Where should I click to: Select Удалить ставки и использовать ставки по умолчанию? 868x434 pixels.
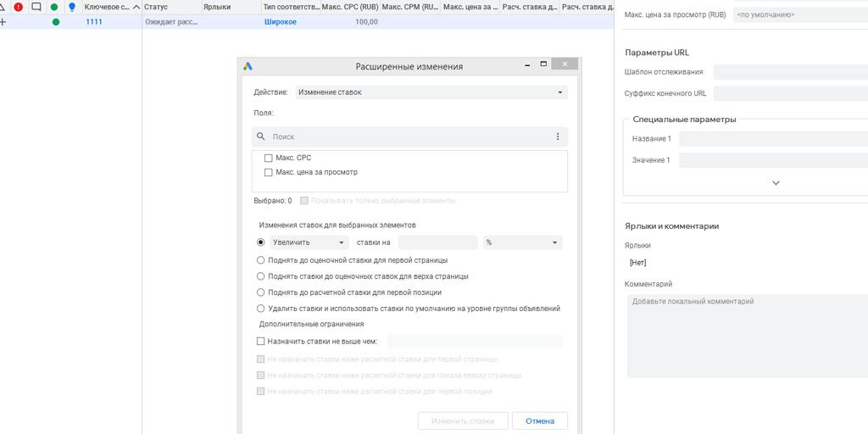click(261, 309)
